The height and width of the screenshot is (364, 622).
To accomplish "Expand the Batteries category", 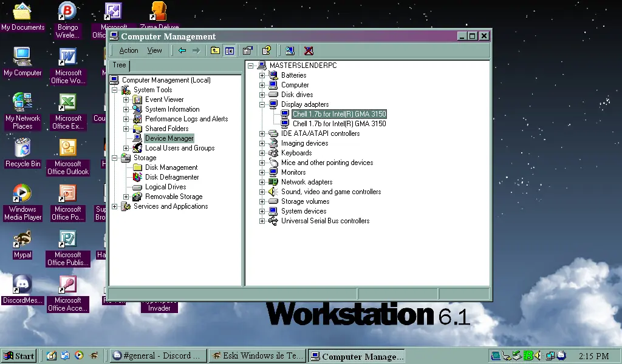I will [262, 75].
